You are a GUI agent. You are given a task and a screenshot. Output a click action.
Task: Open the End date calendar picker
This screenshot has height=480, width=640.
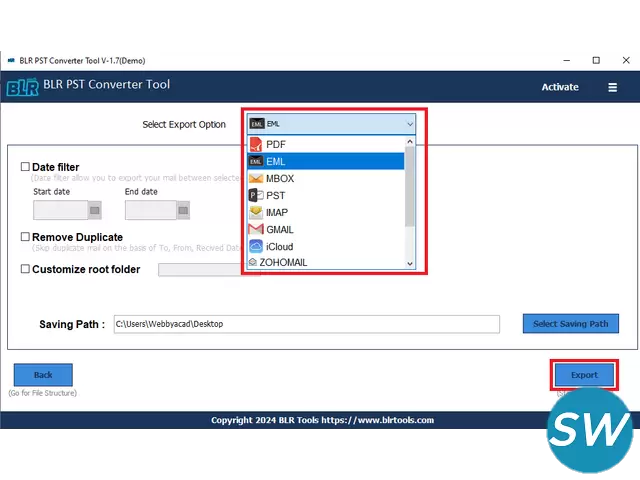coord(186,210)
